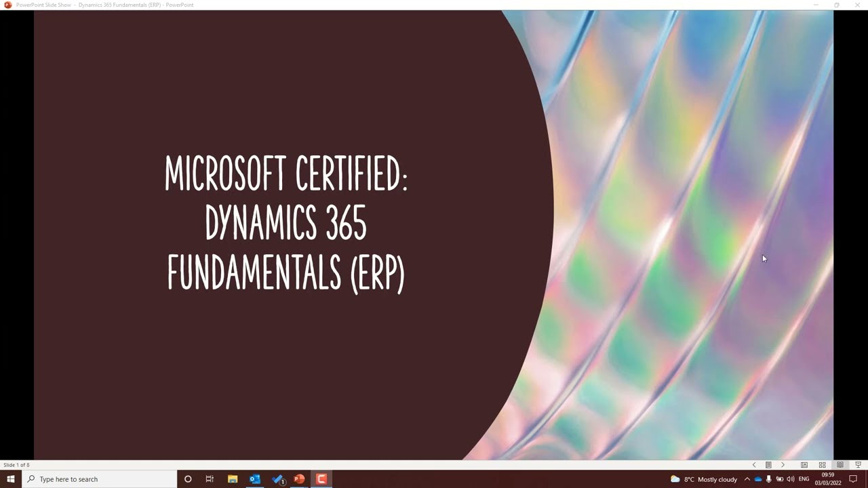
Task: Open the see all slides button
Action: pyautogui.click(x=768, y=465)
